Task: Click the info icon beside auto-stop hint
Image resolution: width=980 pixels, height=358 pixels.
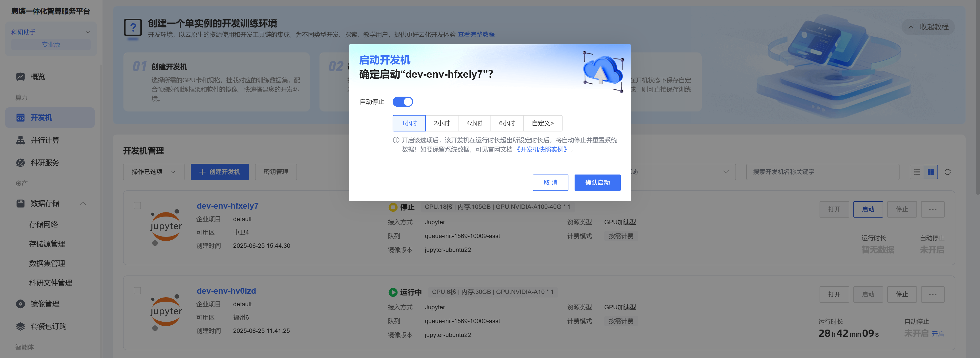Action: (396, 140)
